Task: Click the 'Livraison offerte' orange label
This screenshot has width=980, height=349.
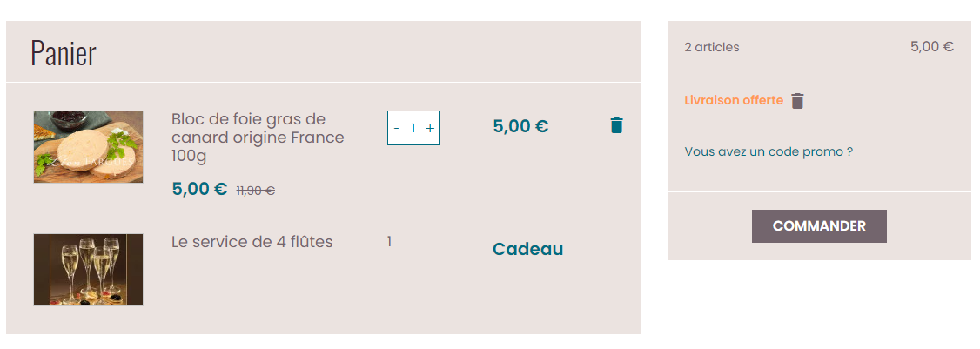Action: (734, 100)
